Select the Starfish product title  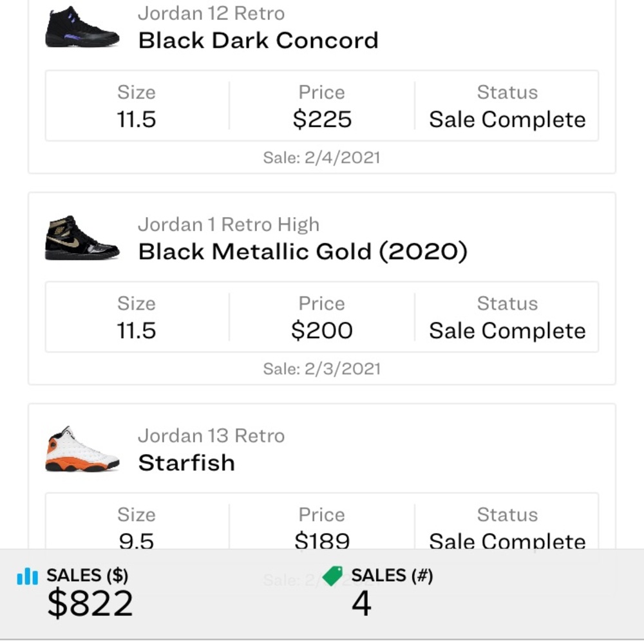coord(187,463)
